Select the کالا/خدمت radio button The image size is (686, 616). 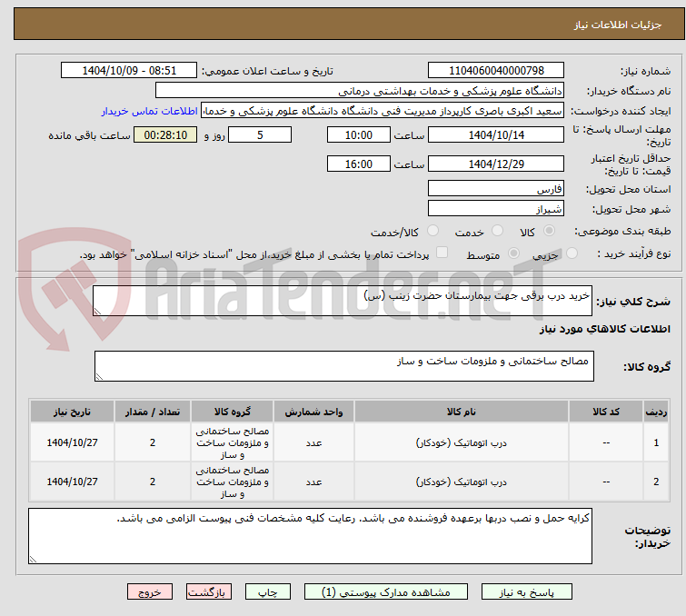432,230
